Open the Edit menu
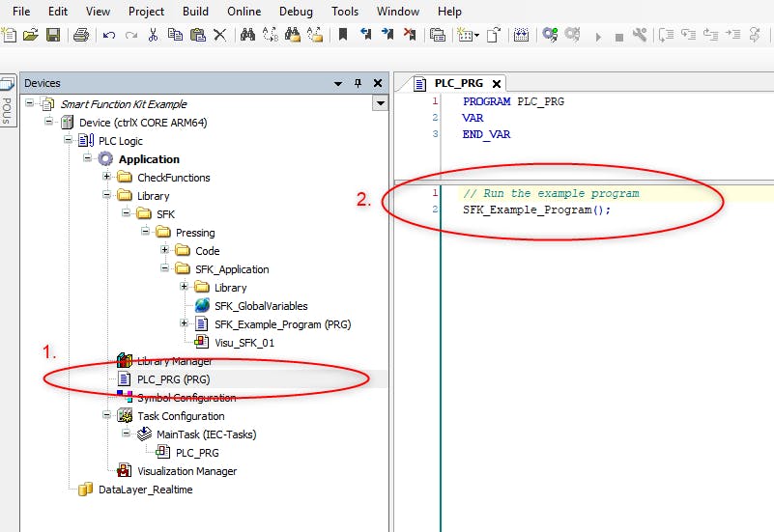The image size is (774, 532). [58, 11]
